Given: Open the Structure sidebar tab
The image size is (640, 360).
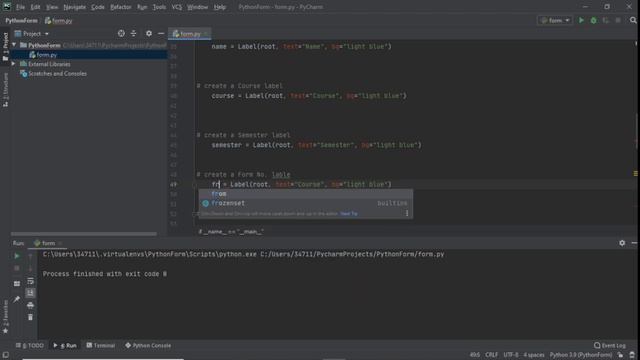Looking at the screenshot, I should pos(5,90).
